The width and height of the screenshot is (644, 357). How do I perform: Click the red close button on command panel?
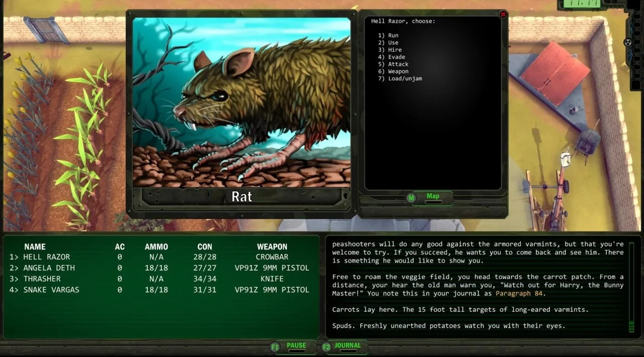point(503,15)
